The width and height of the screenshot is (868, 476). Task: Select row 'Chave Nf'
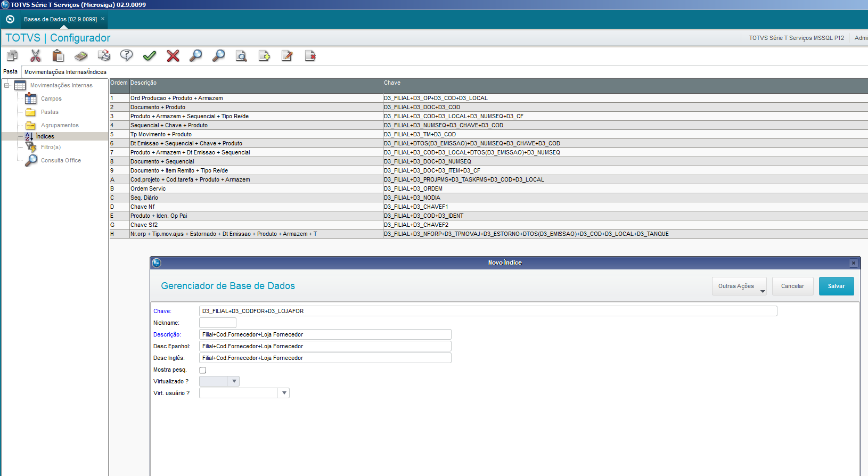click(x=489, y=207)
